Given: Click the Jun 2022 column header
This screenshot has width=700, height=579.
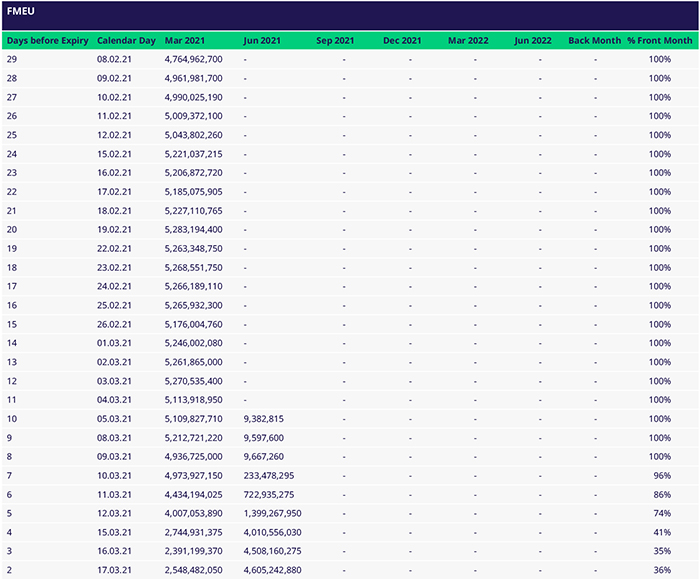Looking at the screenshot, I should pos(533,41).
